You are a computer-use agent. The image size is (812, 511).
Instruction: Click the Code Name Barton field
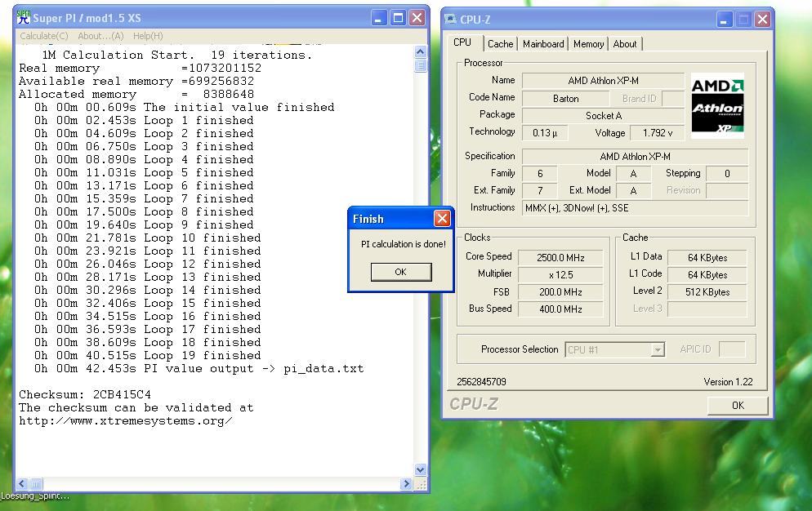pyautogui.click(x=565, y=99)
